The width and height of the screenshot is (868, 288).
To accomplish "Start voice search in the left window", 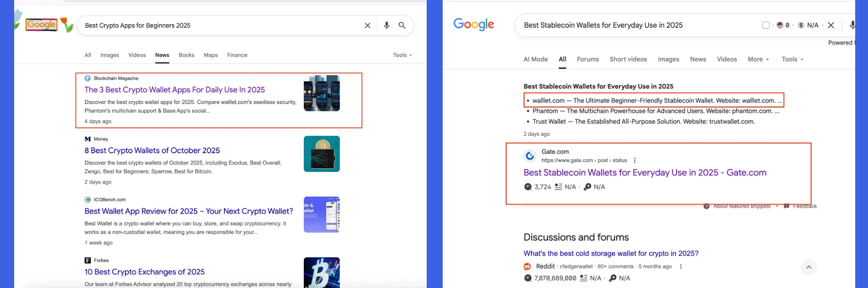I will (386, 26).
